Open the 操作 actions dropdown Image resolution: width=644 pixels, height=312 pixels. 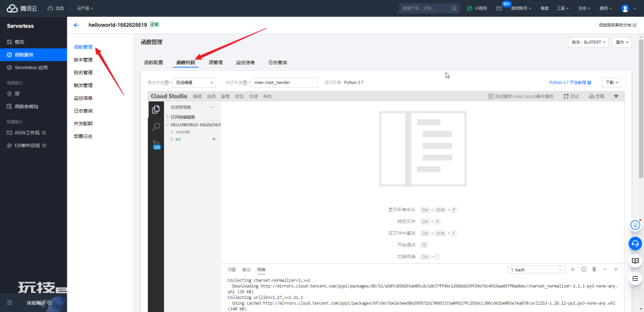pyautogui.click(x=622, y=42)
